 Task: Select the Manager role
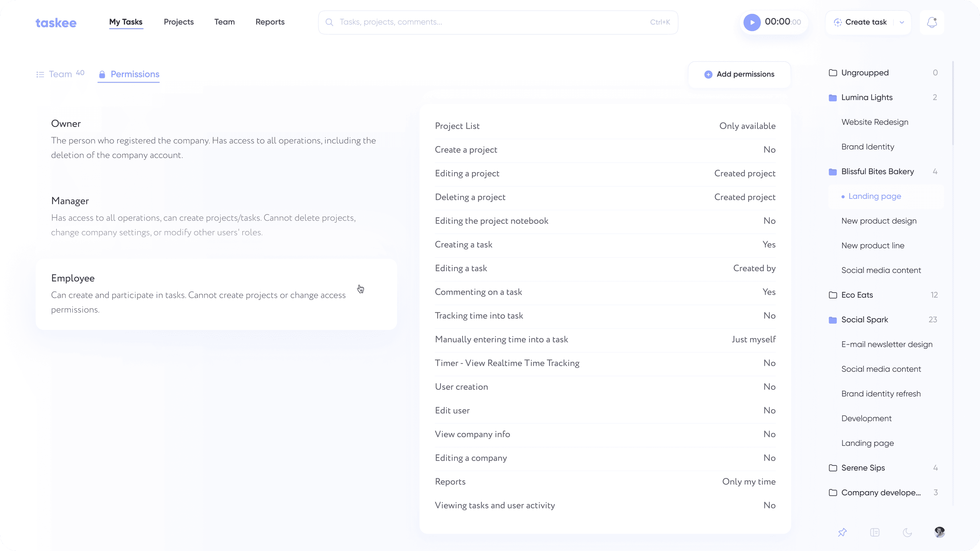point(216,217)
